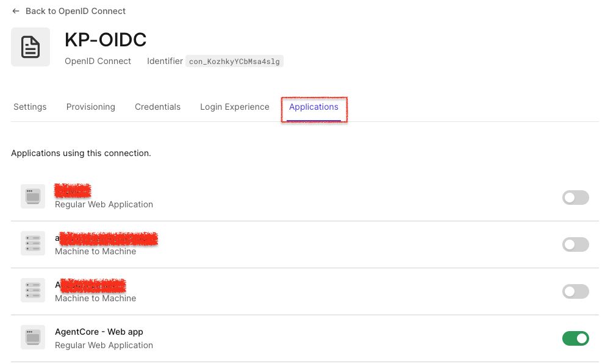The height and width of the screenshot is (364, 605).
Task: Click the first Regular Web Application icon
Action: tap(32, 196)
